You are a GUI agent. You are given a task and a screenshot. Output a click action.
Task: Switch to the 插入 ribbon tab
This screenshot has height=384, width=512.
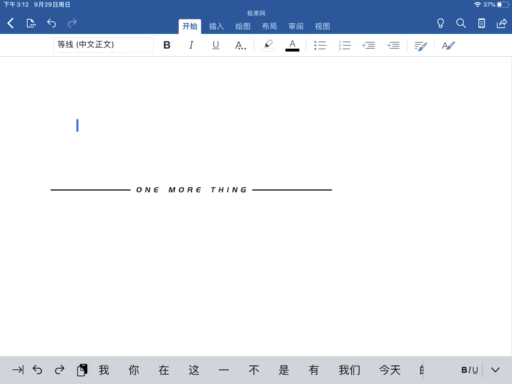pos(216,26)
